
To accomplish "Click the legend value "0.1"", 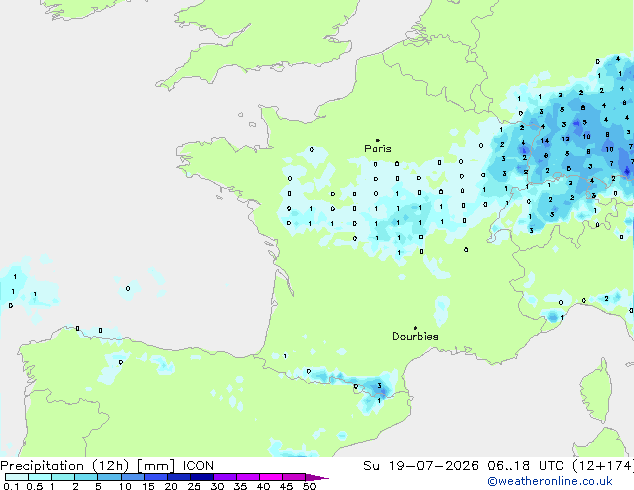I will click(x=11, y=486).
